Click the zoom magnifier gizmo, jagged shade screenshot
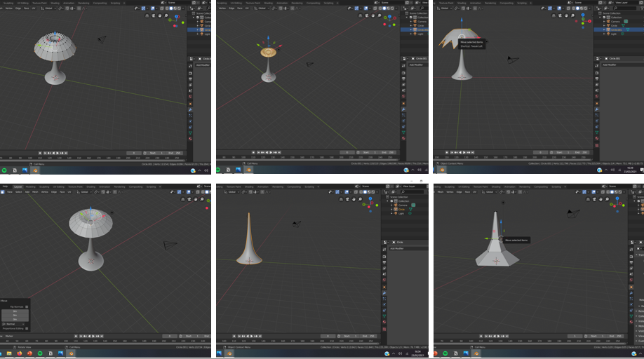The height and width of the screenshot is (359, 644). click(x=572, y=15)
